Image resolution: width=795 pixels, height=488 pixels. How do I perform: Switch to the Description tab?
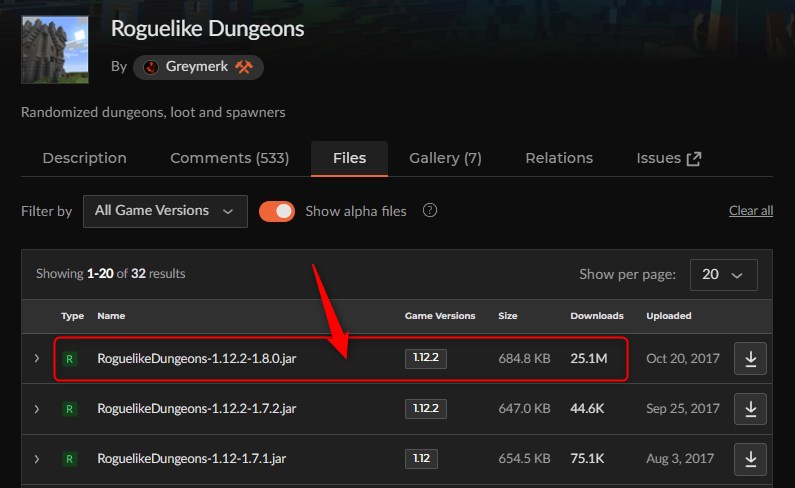coord(85,158)
